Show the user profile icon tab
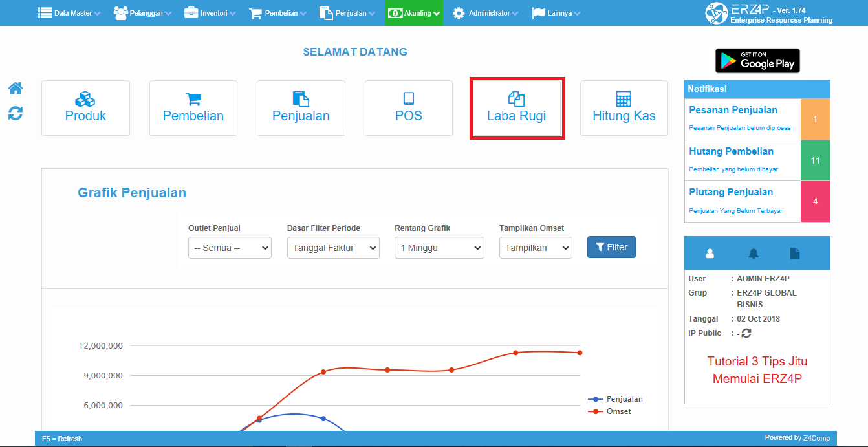The width and height of the screenshot is (868, 447). 710,254
